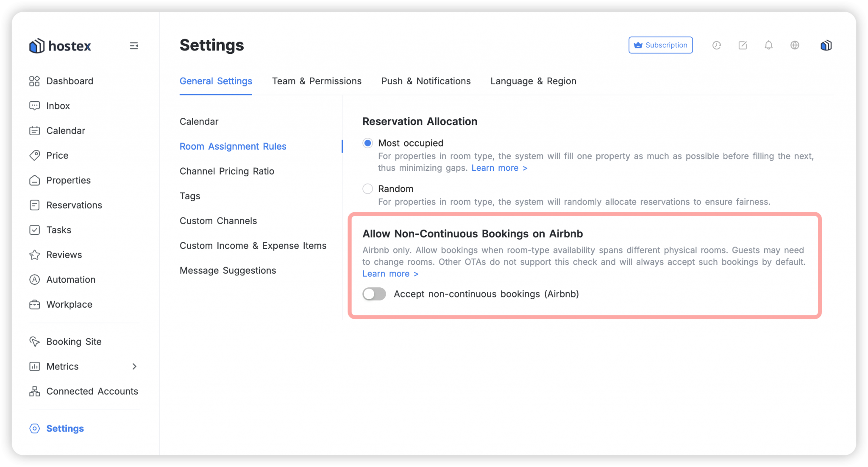868x467 pixels.
Task: Open Channel Pricing Ratio settings
Action: [227, 171]
